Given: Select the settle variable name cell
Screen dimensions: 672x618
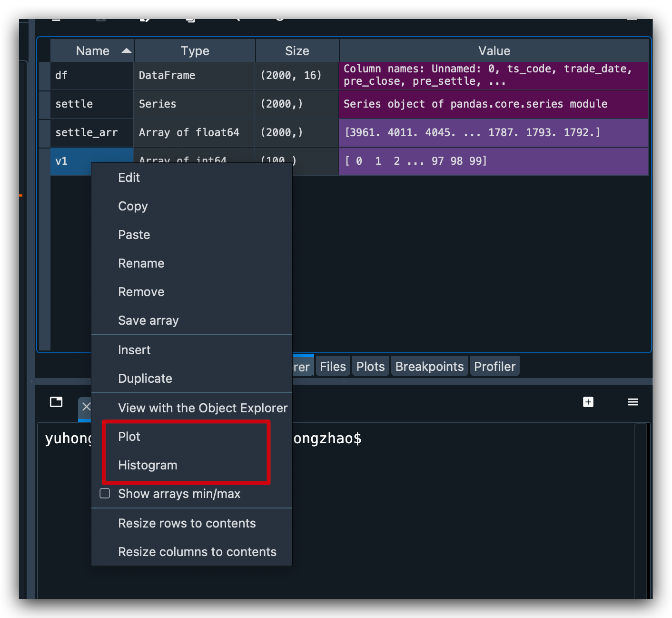Looking at the screenshot, I should point(92,104).
